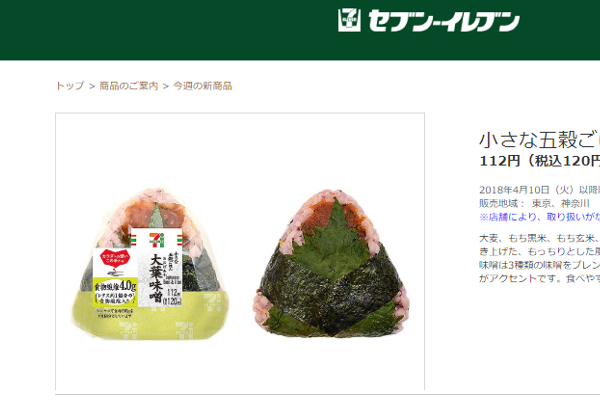The width and height of the screenshot is (600, 400).
Task: Click the 7-Eleven logo icon in header
Action: pos(349,20)
